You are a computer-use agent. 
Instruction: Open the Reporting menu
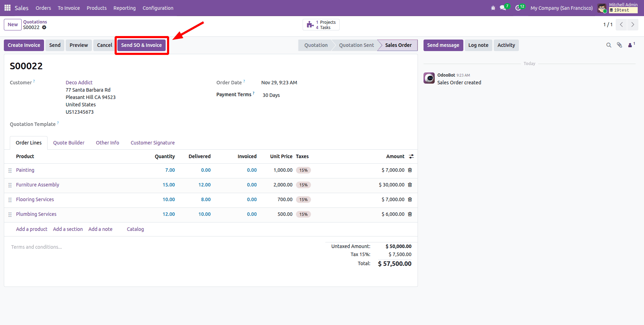point(124,8)
